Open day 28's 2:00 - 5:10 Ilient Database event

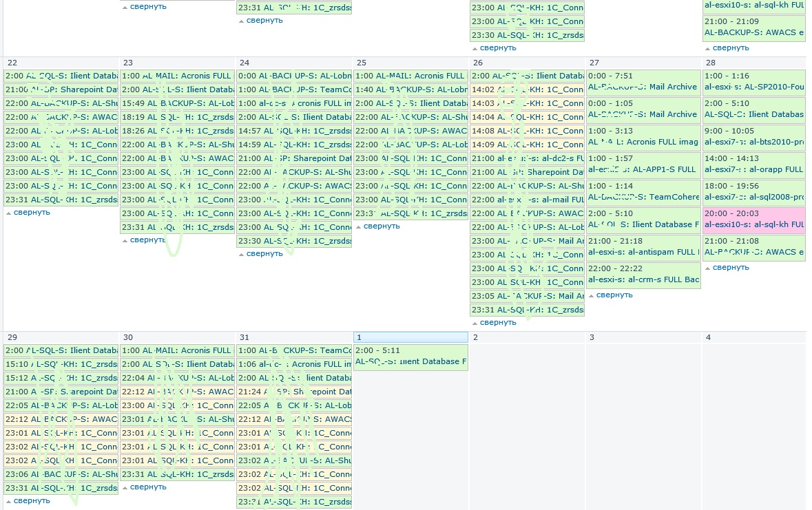click(754, 109)
